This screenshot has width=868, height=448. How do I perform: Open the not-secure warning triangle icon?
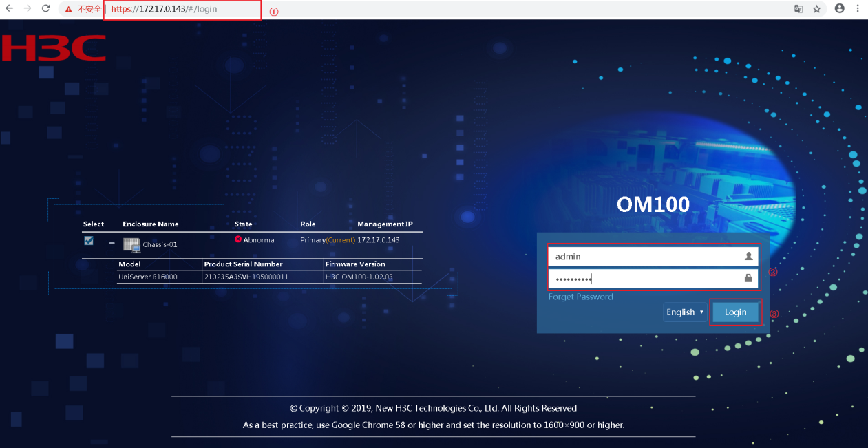click(x=68, y=9)
